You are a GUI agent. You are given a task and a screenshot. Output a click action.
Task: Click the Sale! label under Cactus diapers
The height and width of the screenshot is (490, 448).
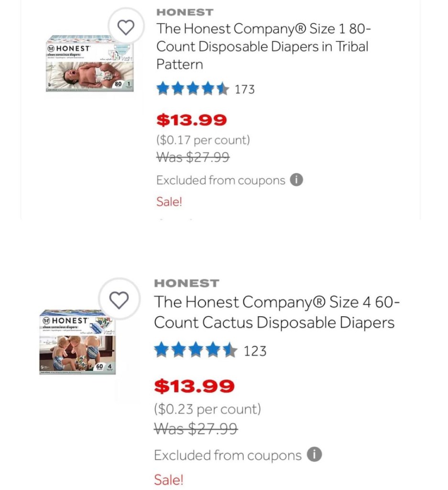click(x=168, y=479)
